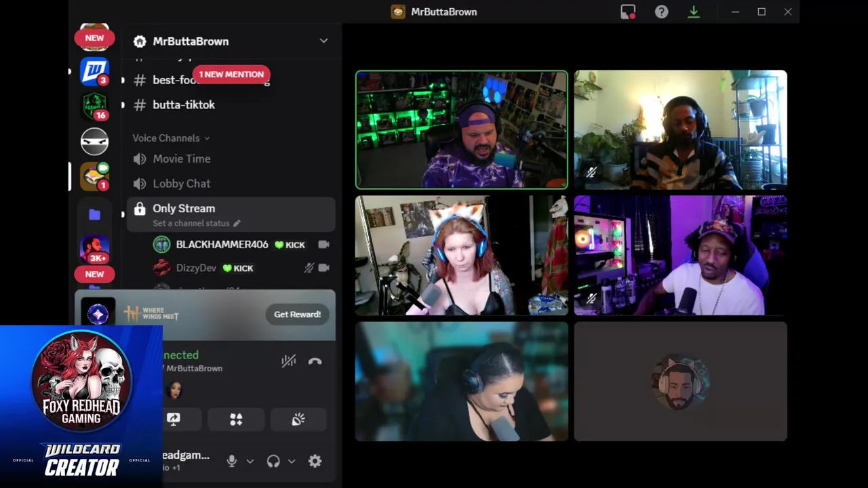Image resolution: width=868 pixels, height=488 pixels.
Task: Open the green fox server with 16 badge
Action: 94,106
